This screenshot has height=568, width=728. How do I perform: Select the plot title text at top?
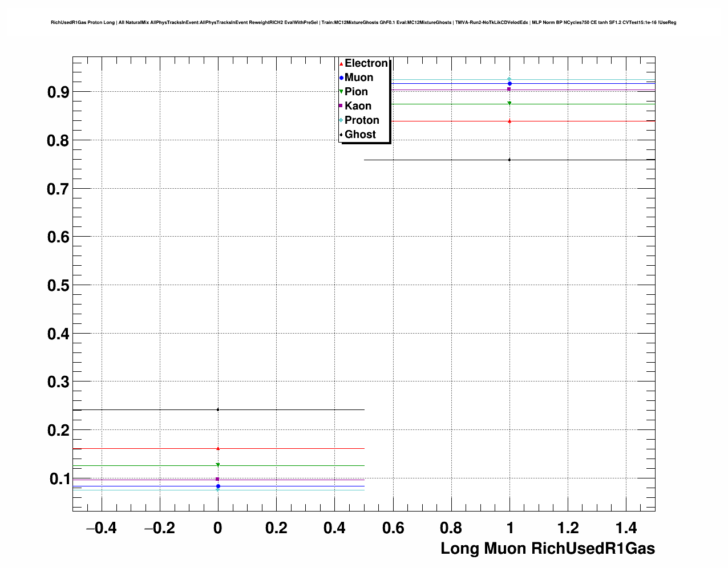[363, 22]
